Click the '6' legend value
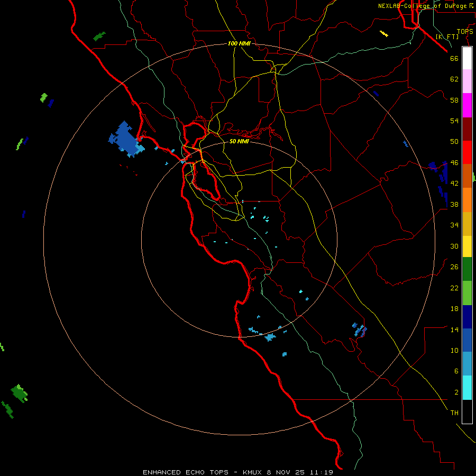The width and height of the screenshot is (476, 476). (x=456, y=371)
